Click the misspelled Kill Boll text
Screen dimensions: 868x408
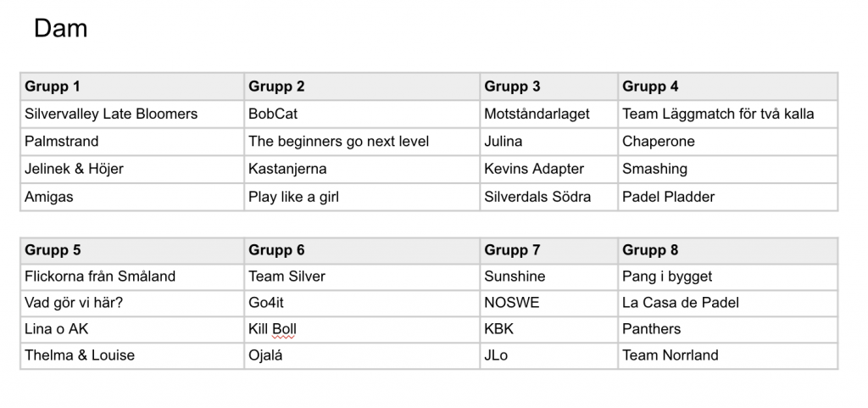(x=272, y=329)
